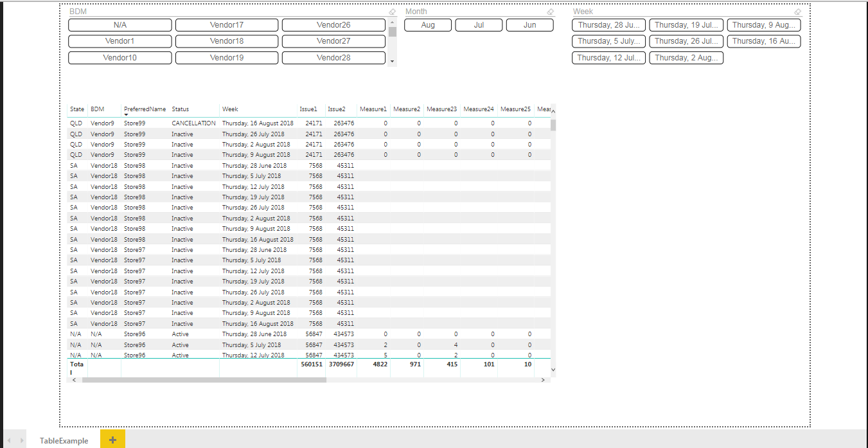Image resolution: width=868 pixels, height=448 pixels.
Task: Open the TableExample page tab
Action: pos(64,440)
